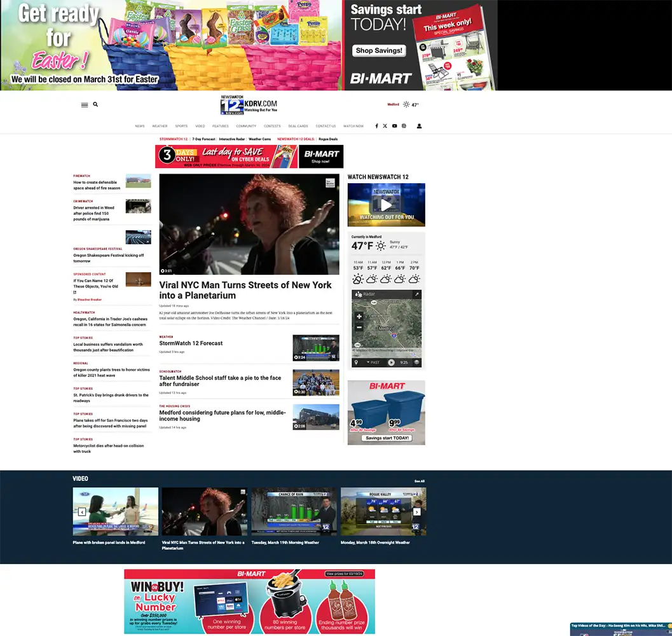Click current conditions sun icon in widget
This screenshot has height=636, width=672.
pos(381,245)
